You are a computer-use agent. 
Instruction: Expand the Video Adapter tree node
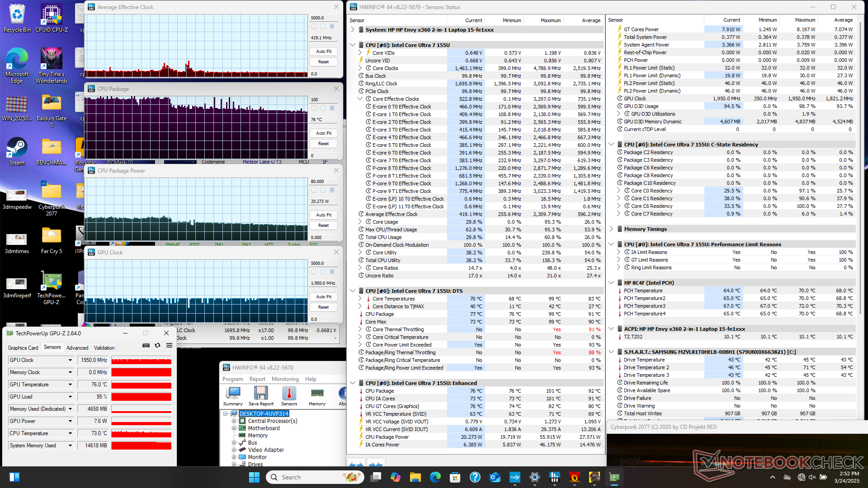coord(234,450)
